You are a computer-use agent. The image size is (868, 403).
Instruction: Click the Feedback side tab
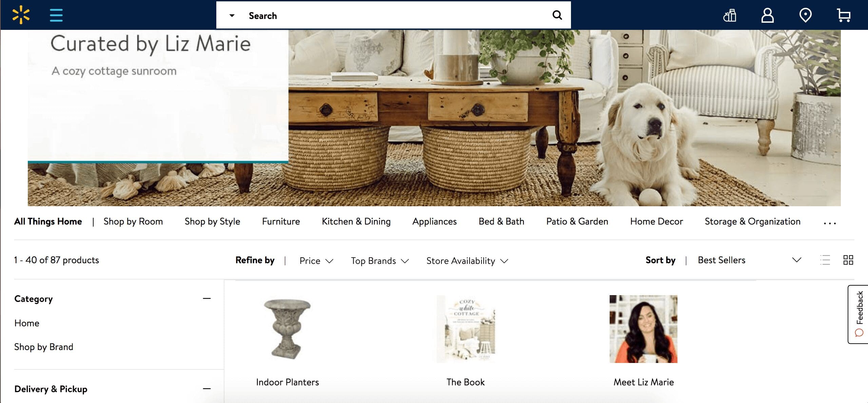(x=858, y=314)
